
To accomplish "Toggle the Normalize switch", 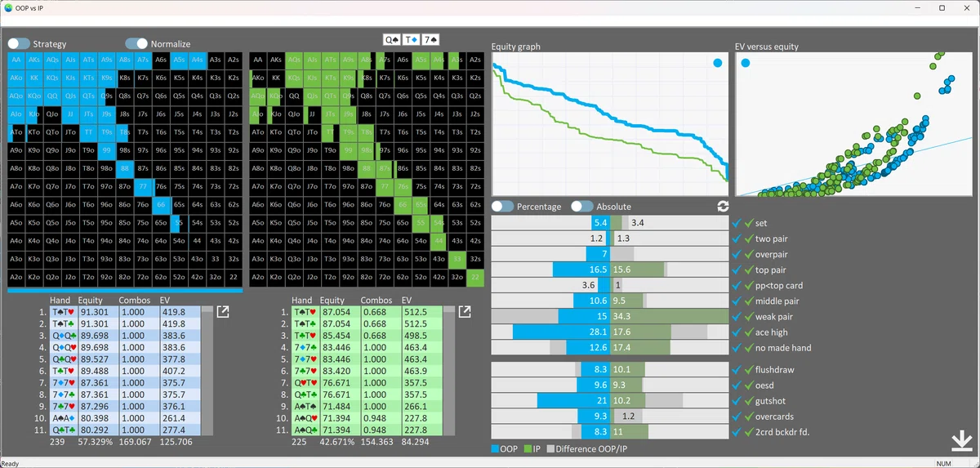I will (x=136, y=43).
